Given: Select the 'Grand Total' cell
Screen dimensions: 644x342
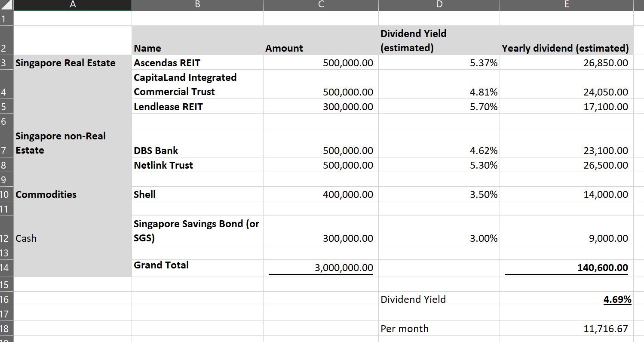Looking at the screenshot, I should (x=197, y=268).
